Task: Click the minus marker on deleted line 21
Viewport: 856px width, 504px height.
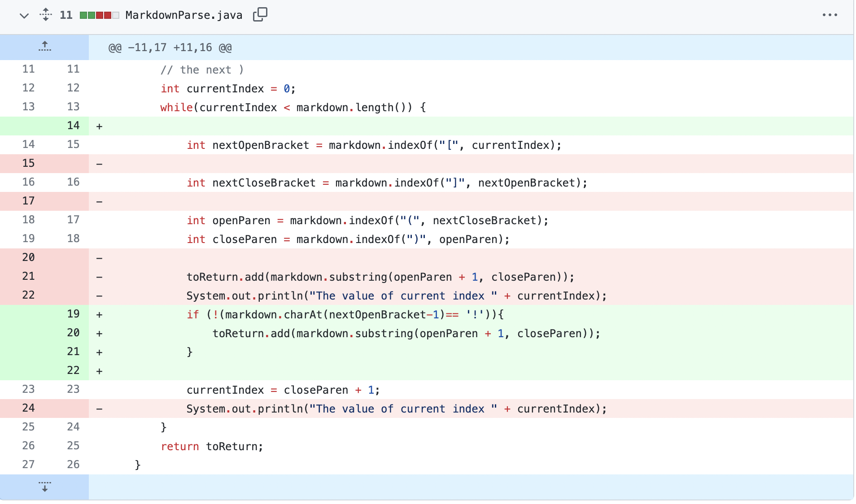Action: coord(99,277)
